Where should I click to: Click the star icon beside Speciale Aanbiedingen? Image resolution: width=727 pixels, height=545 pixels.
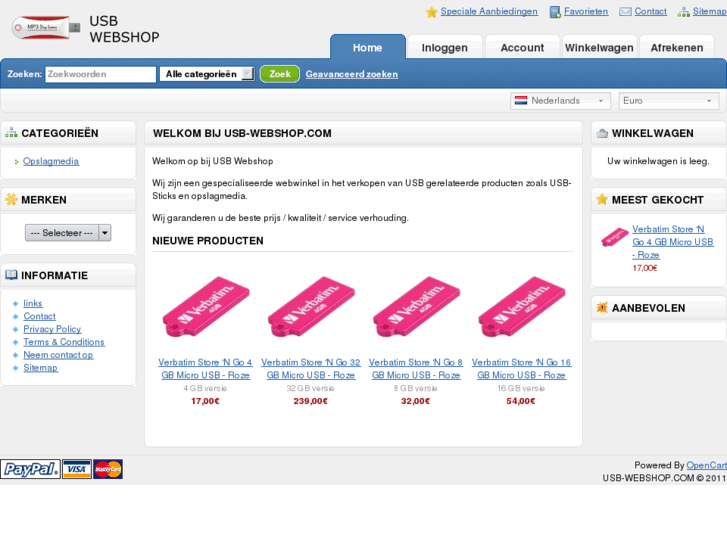pyautogui.click(x=431, y=12)
